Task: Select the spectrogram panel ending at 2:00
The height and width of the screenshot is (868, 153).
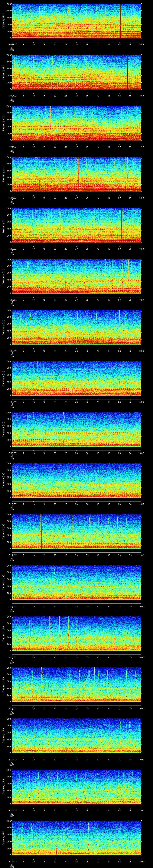Action: [76, 21]
